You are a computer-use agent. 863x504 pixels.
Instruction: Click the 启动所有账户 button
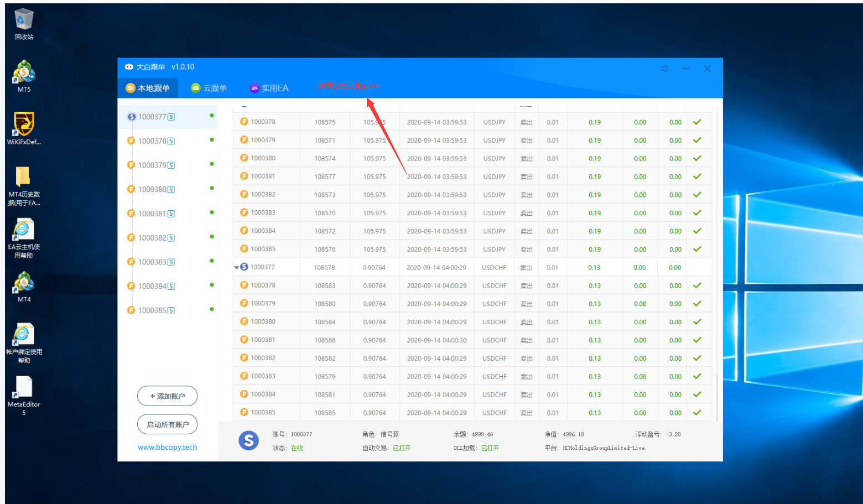coord(167,424)
